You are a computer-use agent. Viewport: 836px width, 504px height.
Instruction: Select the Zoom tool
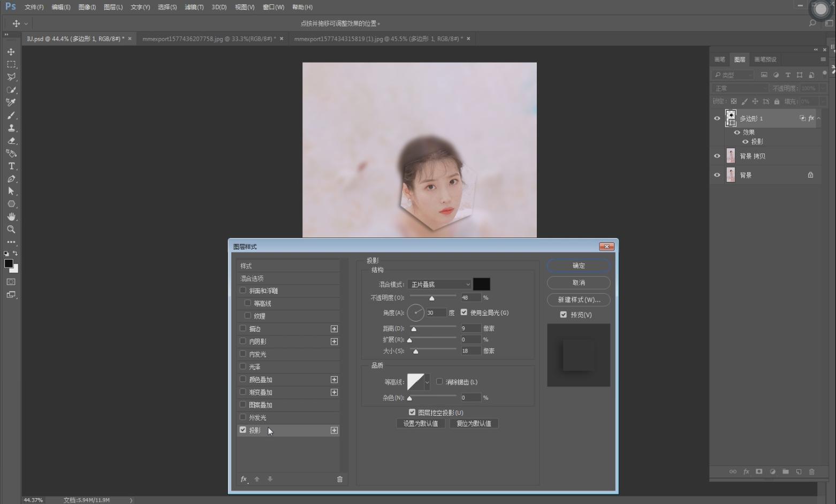click(11, 230)
